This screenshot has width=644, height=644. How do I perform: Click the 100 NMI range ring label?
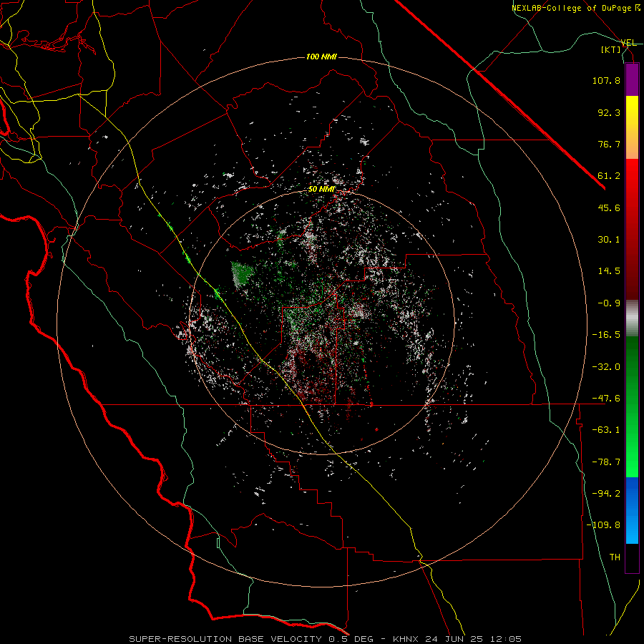[x=321, y=57]
